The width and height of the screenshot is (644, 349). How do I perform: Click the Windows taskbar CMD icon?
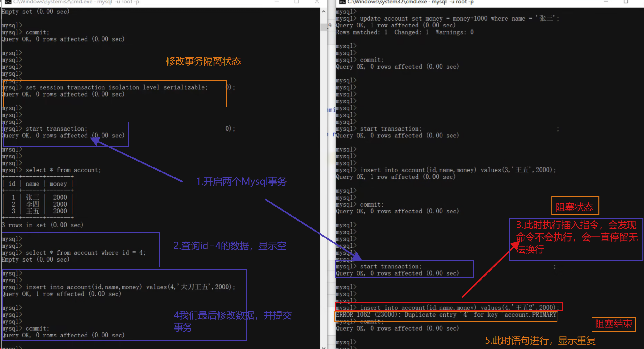click(6, 2)
